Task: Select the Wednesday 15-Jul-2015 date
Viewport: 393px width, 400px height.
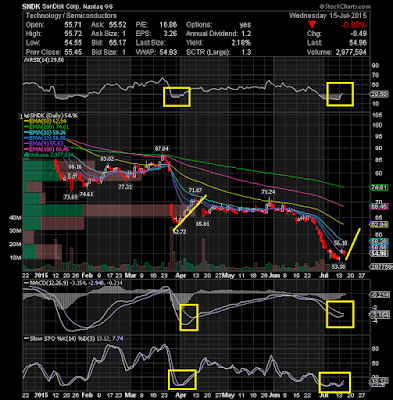Action: (328, 16)
